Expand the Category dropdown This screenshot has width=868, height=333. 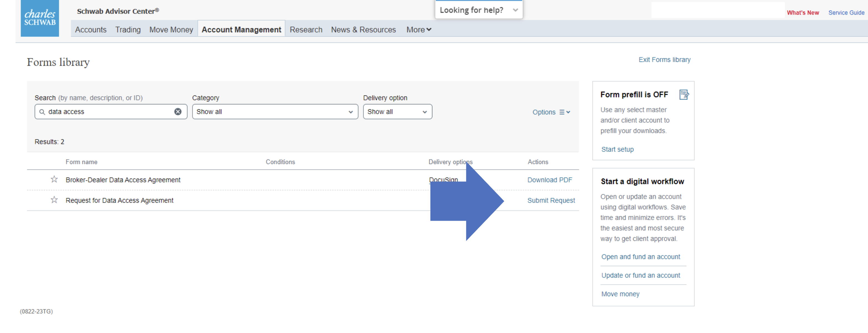[x=275, y=112]
